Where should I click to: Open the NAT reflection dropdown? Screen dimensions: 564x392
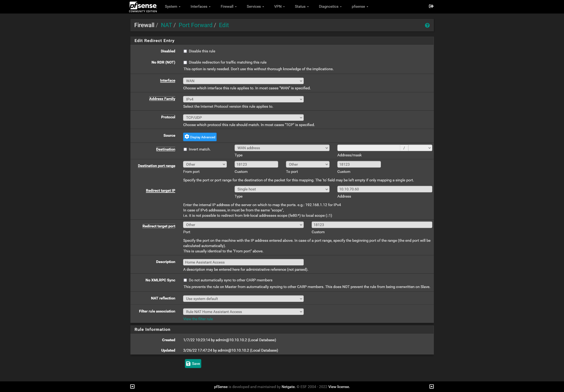coord(243,299)
